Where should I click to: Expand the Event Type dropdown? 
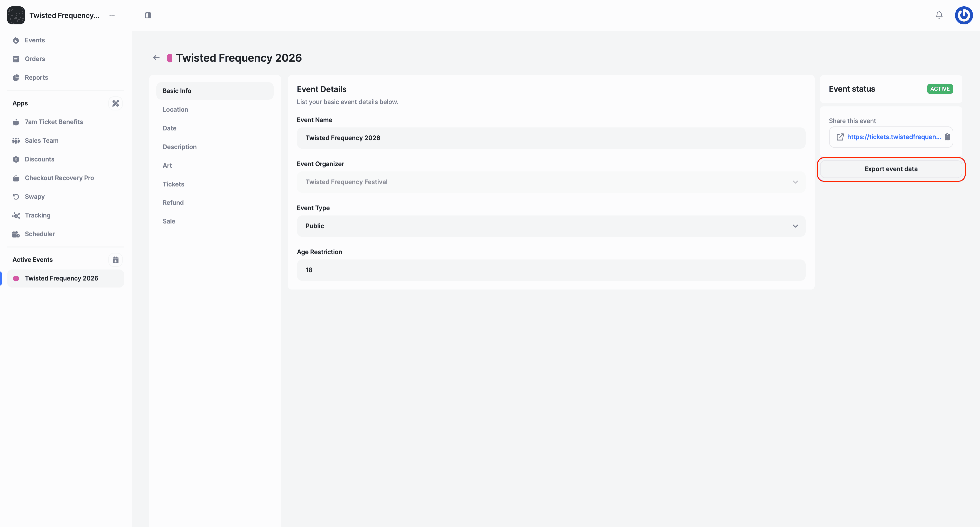click(550, 226)
